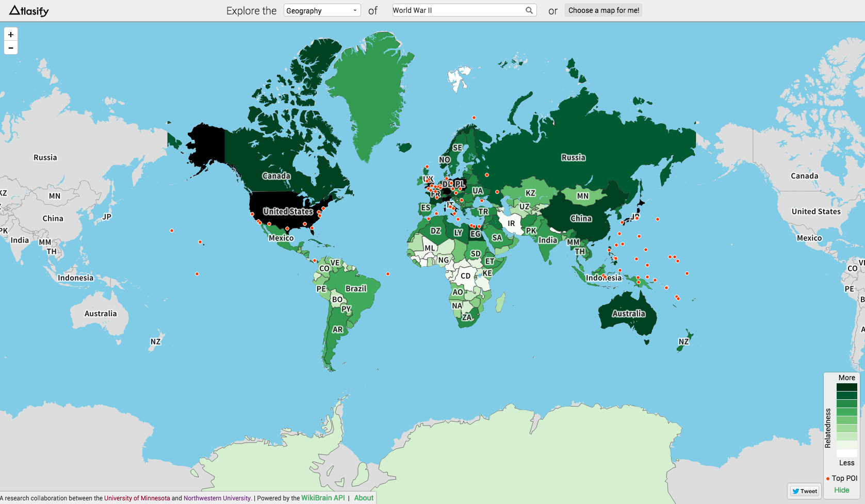Select Sweden labeled SE
This screenshot has height=504, width=865.
pos(458,148)
